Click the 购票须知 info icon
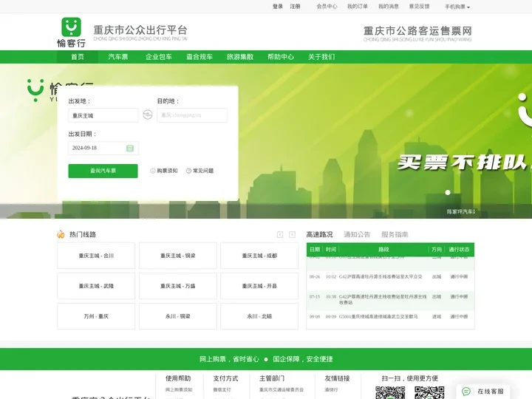 click(x=153, y=171)
